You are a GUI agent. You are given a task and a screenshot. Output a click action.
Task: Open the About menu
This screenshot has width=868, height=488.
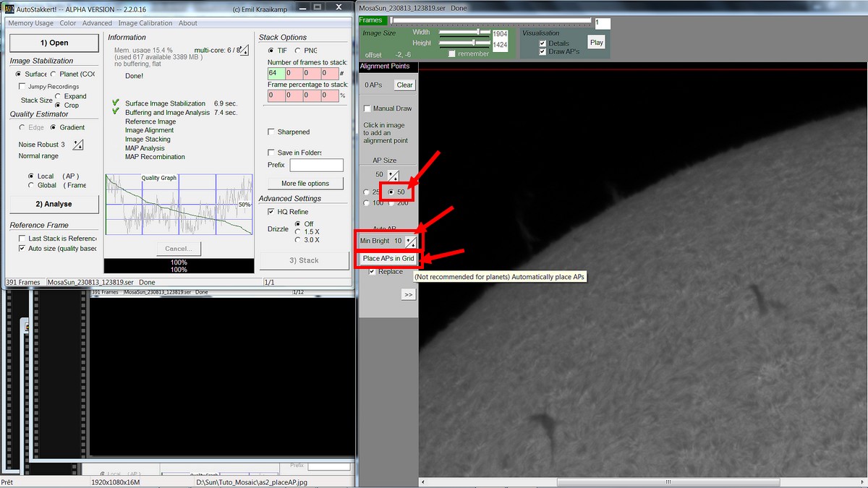pos(188,23)
